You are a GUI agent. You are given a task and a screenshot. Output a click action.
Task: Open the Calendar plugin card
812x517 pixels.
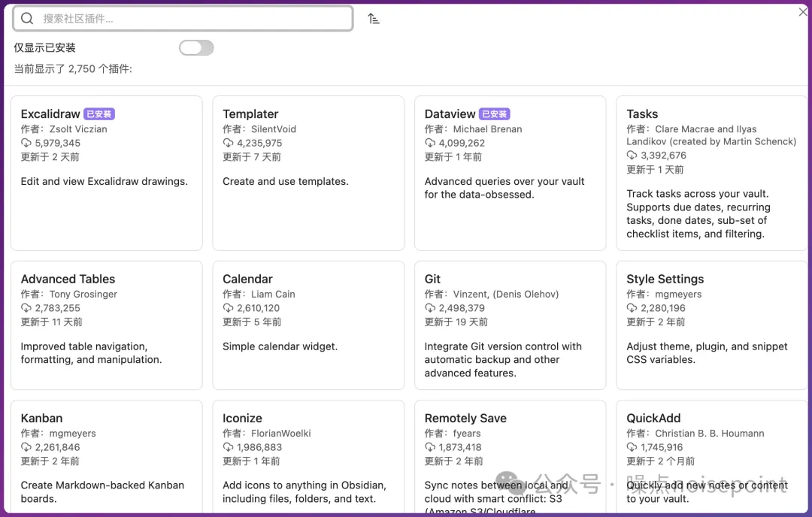coord(309,325)
